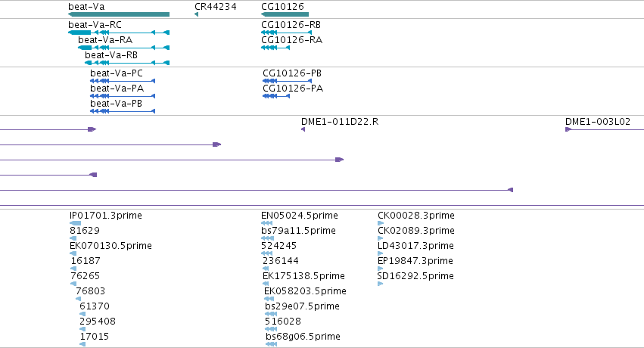644x348 pixels.
Task: Click the CG10126-PB protein label
Action: 292,73
